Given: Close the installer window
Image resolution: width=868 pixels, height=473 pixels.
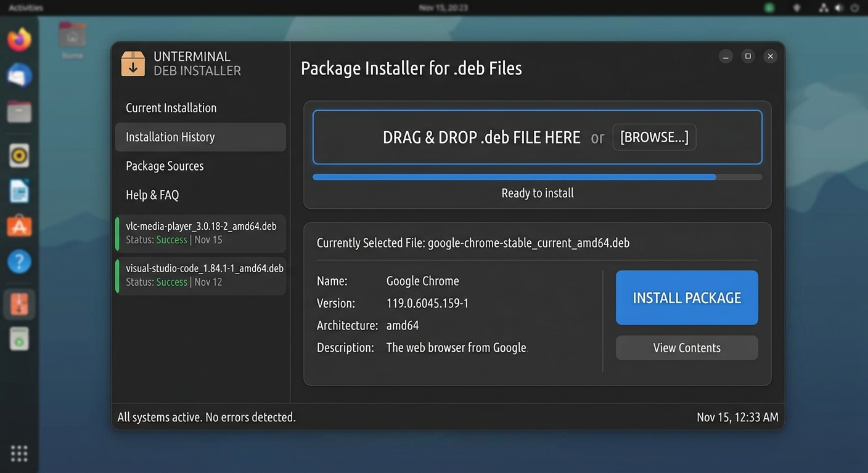Looking at the screenshot, I should 770,56.
